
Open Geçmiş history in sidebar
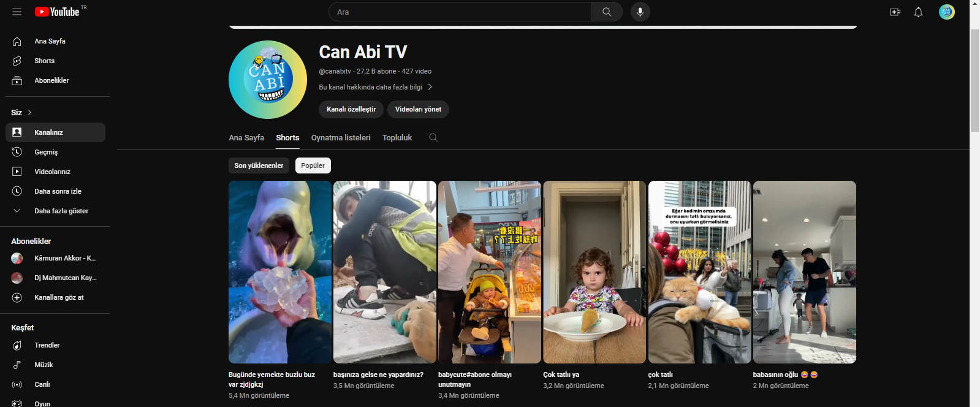[x=55, y=152]
